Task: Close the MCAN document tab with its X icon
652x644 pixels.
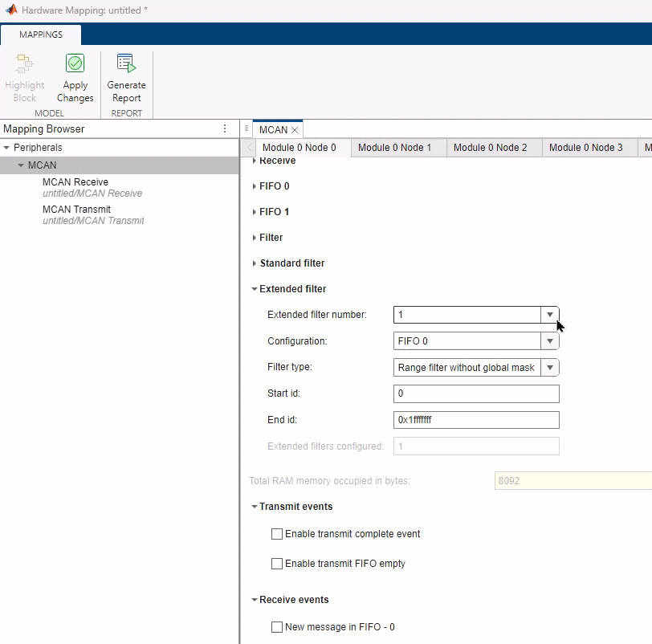Action: 294,129
